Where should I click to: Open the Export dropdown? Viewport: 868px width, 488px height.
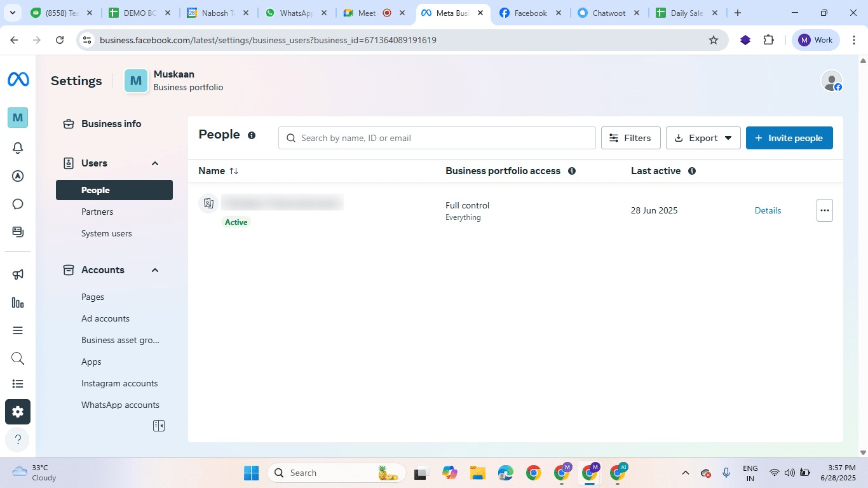(703, 137)
